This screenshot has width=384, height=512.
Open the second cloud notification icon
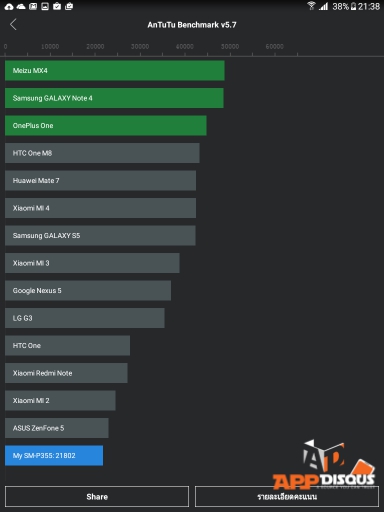[21, 6]
